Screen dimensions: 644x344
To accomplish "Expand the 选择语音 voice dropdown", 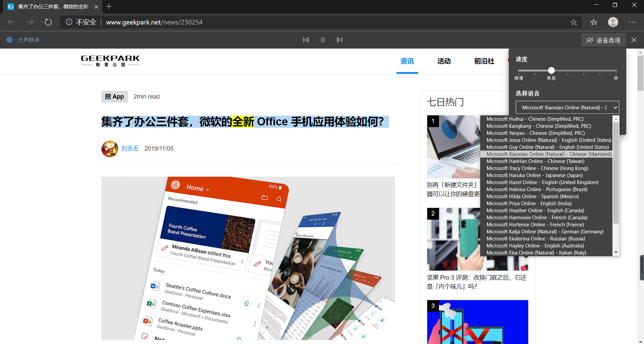I will coord(567,107).
